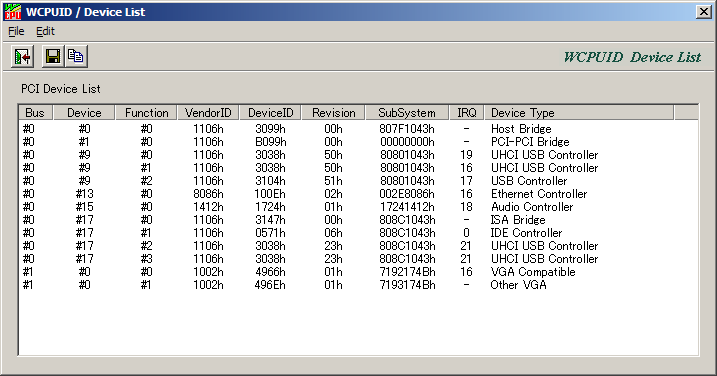Click device ID 3104h
The image size is (717, 376).
coord(270,181)
